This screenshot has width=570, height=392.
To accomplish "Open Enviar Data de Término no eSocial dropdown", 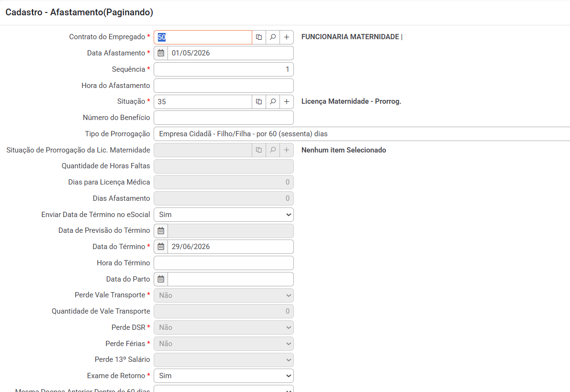I will tap(224, 215).
